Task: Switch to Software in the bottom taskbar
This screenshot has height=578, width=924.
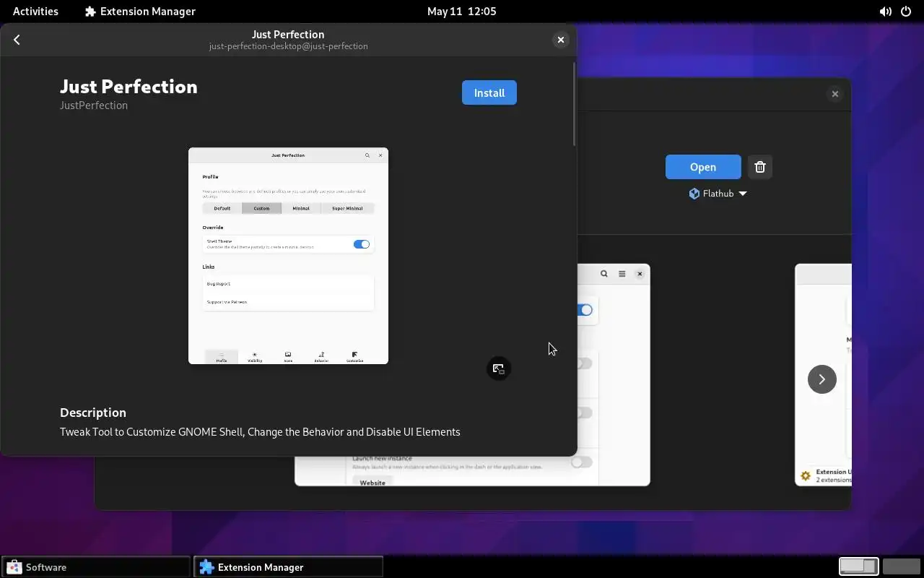Action: [95, 567]
